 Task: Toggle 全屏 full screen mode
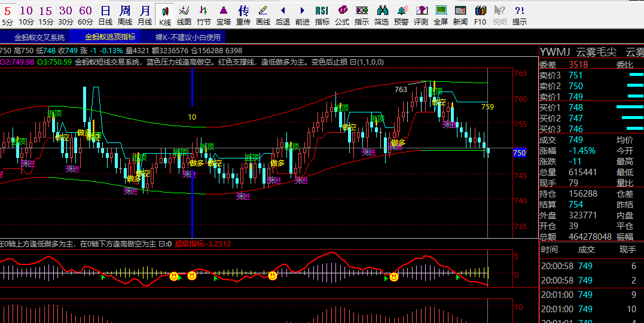(441, 15)
